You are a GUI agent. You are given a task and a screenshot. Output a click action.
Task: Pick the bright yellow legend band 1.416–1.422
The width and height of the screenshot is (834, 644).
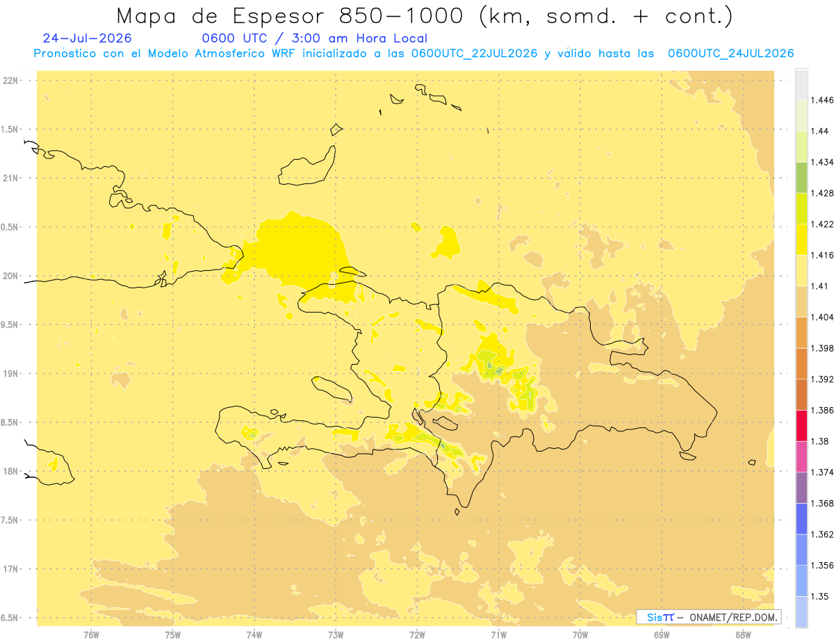click(x=801, y=239)
